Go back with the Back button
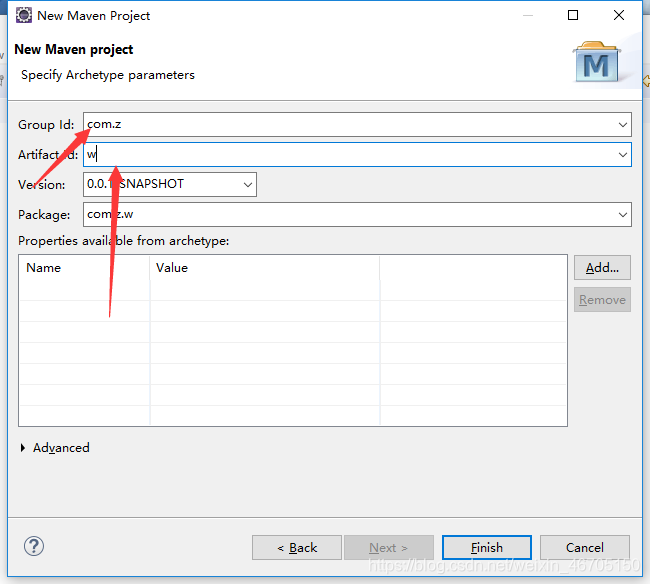Screen dimensions: 650x584 (297, 548)
